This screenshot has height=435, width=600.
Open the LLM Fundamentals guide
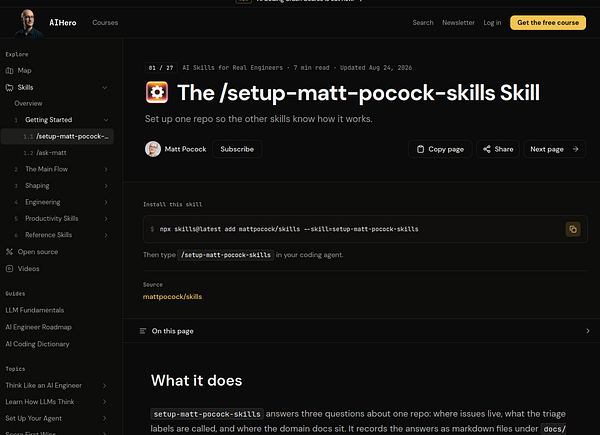34,310
